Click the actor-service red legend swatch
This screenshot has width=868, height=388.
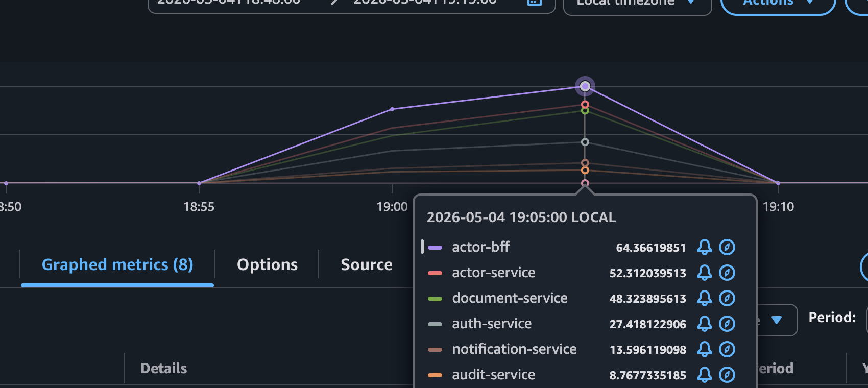click(x=435, y=273)
